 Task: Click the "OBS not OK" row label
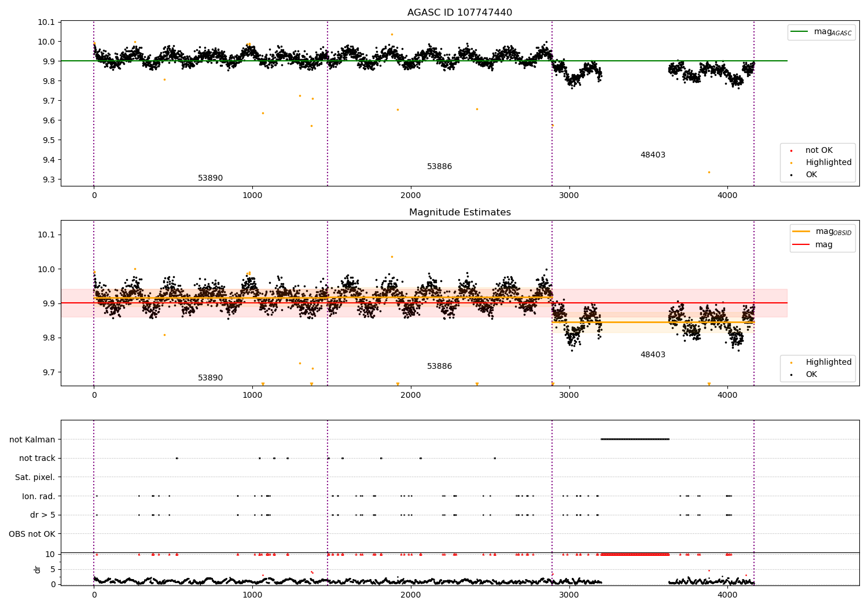tap(32, 534)
